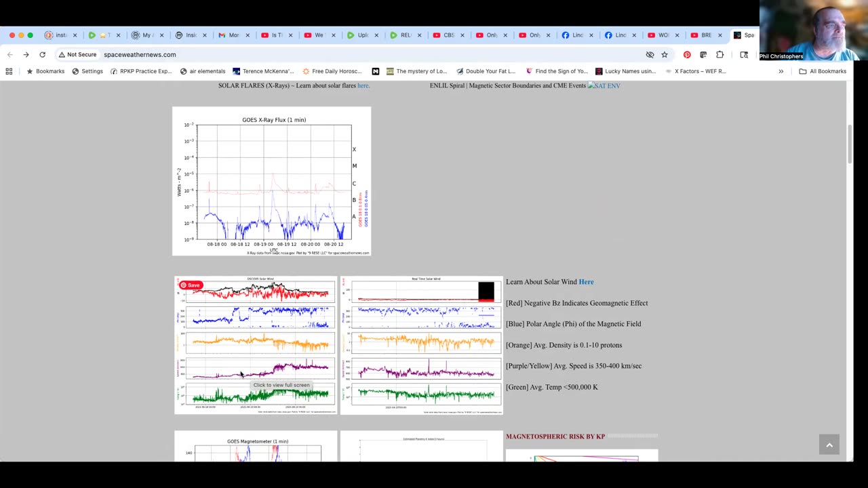Open the Real Time Solar Wind chart
The height and width of the screenshot is (488, 868).
pos(421,345)
